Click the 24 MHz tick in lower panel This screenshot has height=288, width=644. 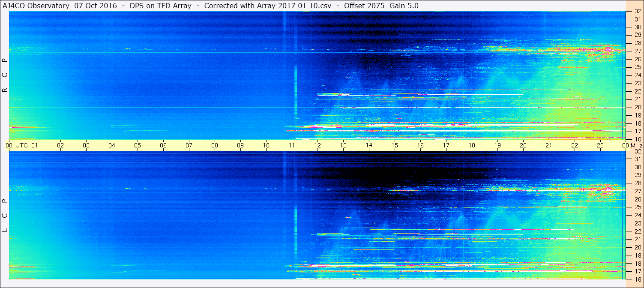(x=638, y=215)
